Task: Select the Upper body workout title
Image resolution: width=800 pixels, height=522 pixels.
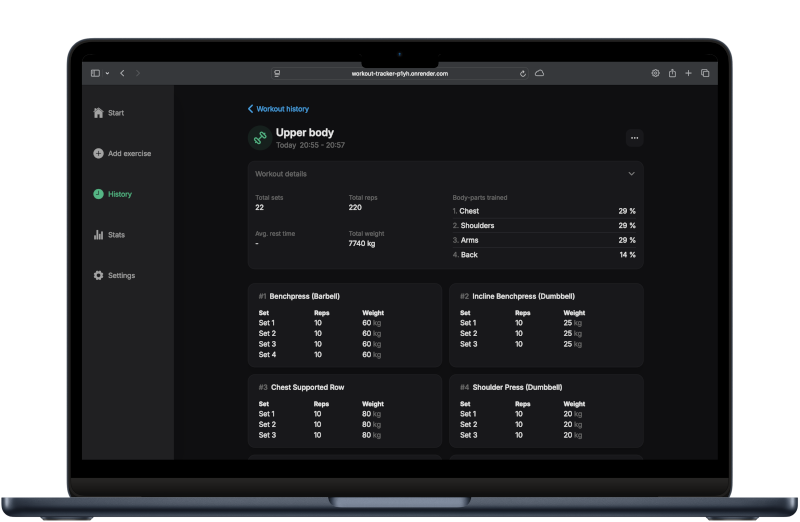Action: tap(305, 133)
